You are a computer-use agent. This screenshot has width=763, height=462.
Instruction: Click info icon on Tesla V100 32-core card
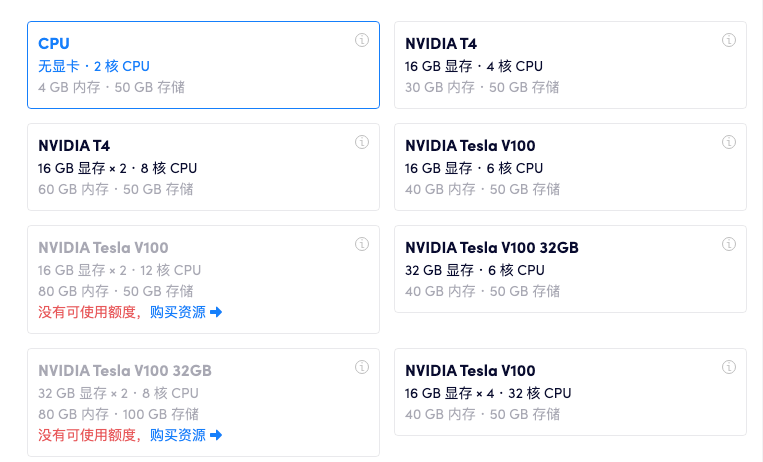(729, 367)
